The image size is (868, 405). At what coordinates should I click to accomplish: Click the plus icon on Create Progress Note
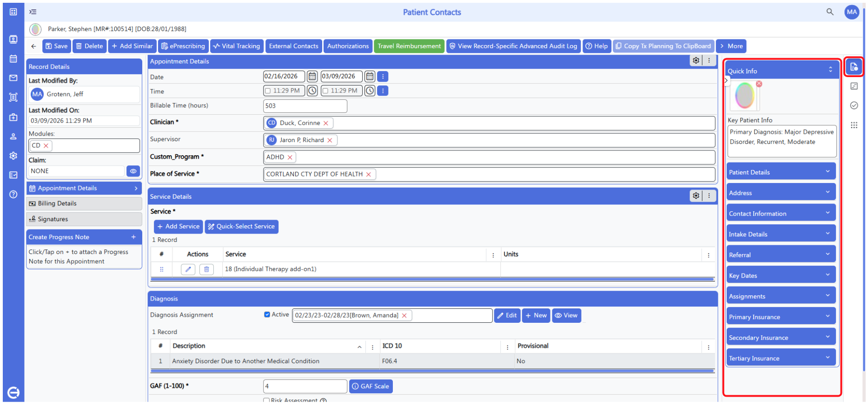(133, 237)
